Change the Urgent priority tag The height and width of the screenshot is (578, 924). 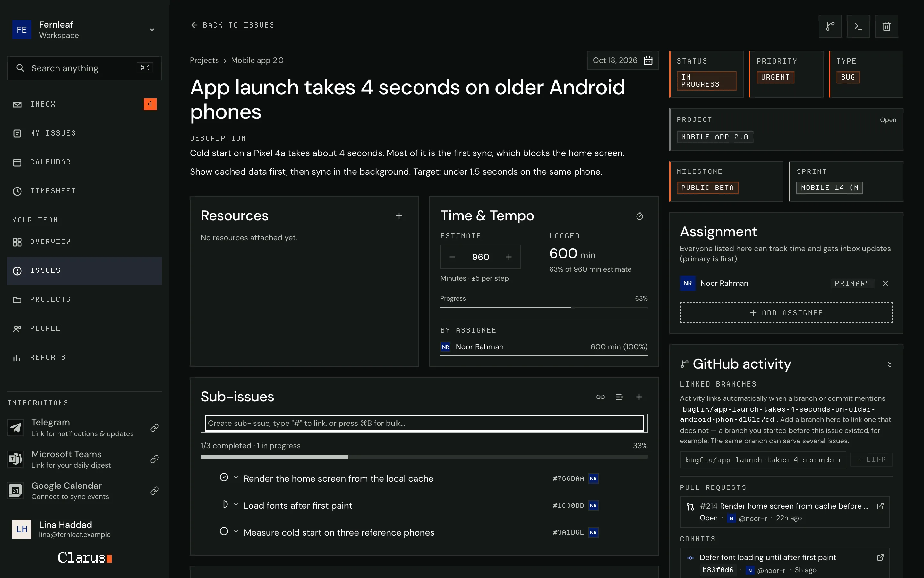pyautogui.click(x=775, y=77)
